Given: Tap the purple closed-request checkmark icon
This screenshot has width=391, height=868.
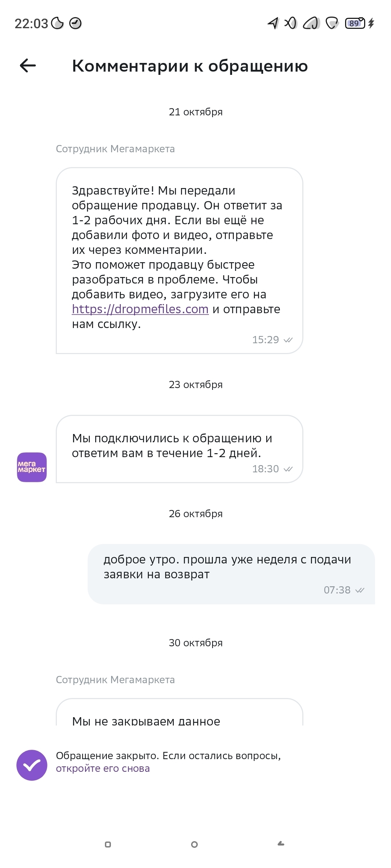Looking at the screenshot, I should (32, 765).
